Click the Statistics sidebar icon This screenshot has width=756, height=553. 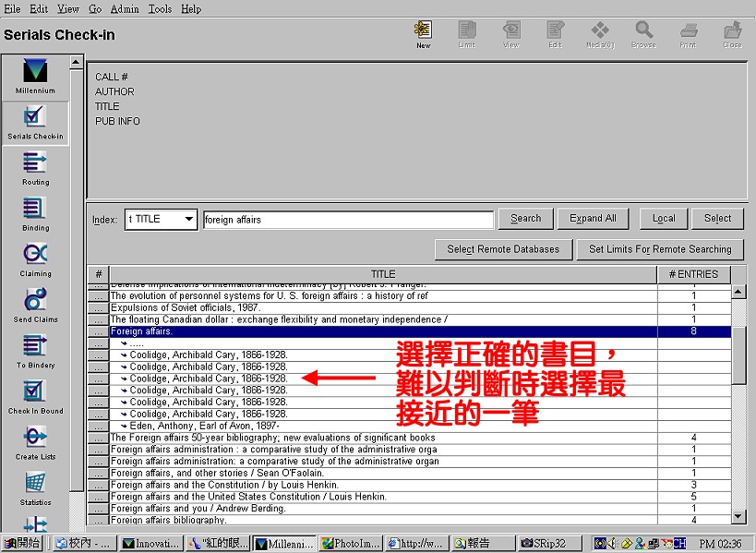35,487
